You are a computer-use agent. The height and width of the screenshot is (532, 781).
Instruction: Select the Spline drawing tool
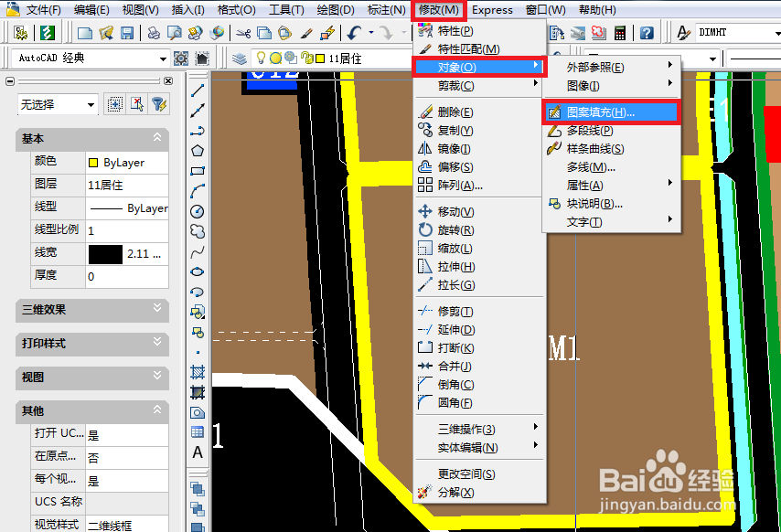pyautogui.click(x=198, y=251)
